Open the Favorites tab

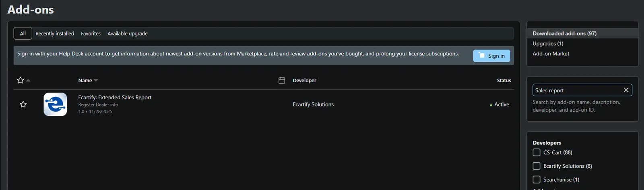pos(91,33)
